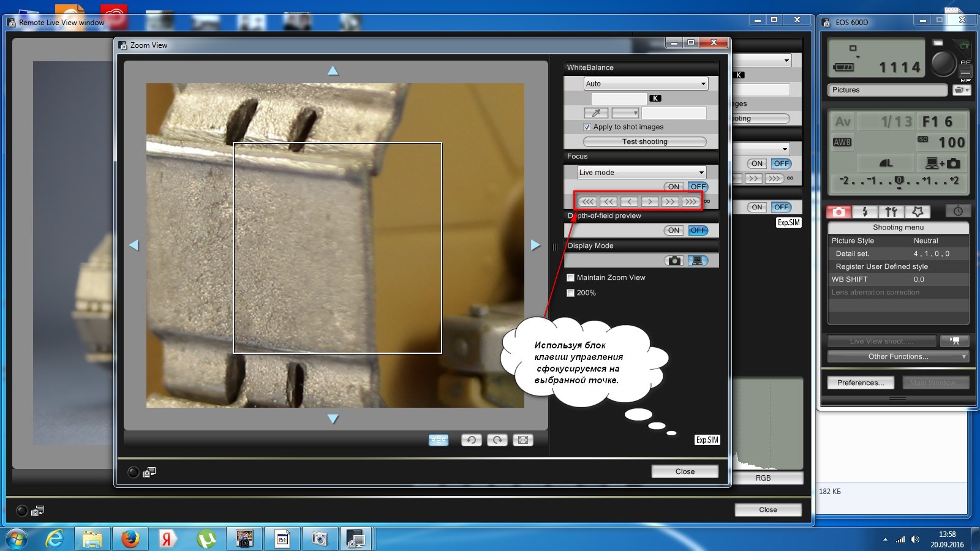Turn Focus ON in Zoom View

tap(674, 187)
